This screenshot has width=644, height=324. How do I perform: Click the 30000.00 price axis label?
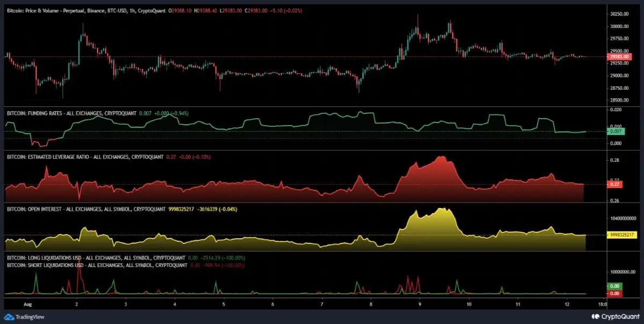[620, 26]
